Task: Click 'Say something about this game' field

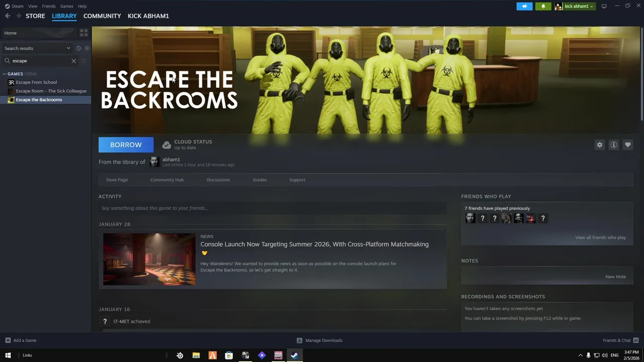Action: click(272, 208)
